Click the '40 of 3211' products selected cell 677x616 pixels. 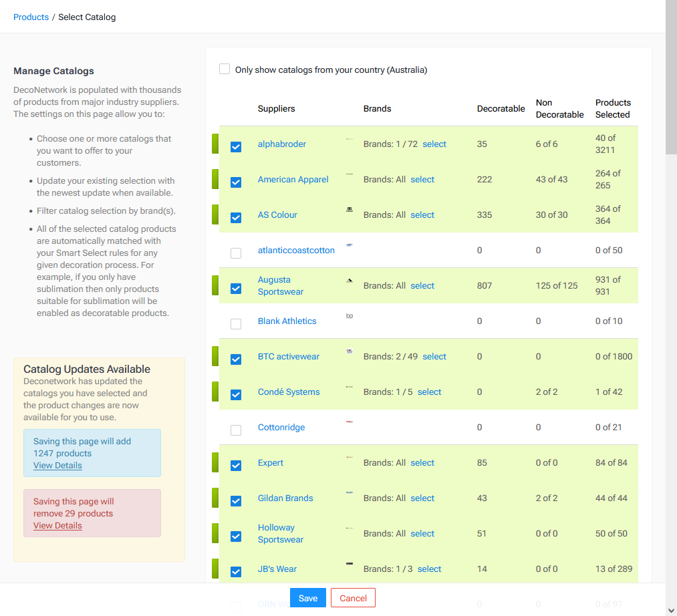point(605,144)
